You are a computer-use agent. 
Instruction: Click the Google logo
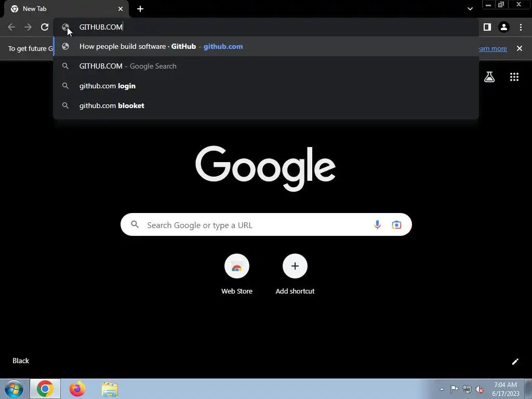265,168
